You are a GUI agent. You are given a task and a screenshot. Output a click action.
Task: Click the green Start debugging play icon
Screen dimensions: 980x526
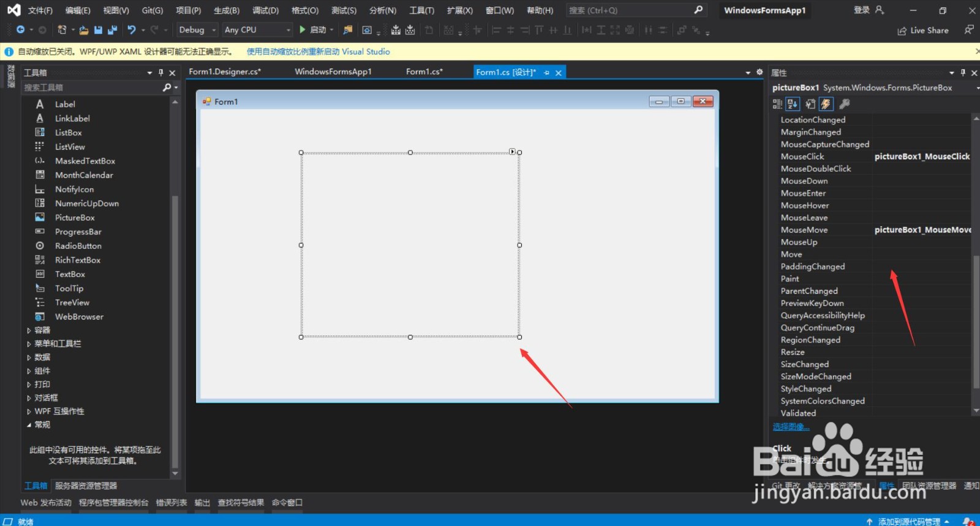coord(302,29)
